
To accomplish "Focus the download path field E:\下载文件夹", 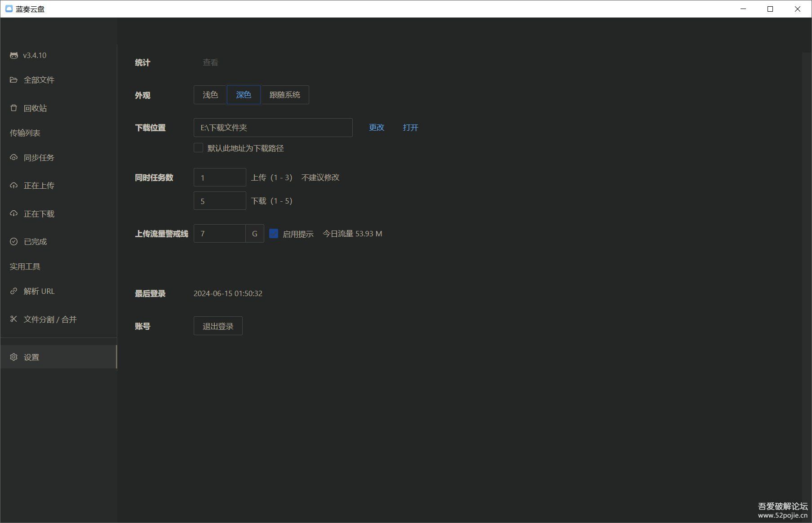I will (273, 128).
